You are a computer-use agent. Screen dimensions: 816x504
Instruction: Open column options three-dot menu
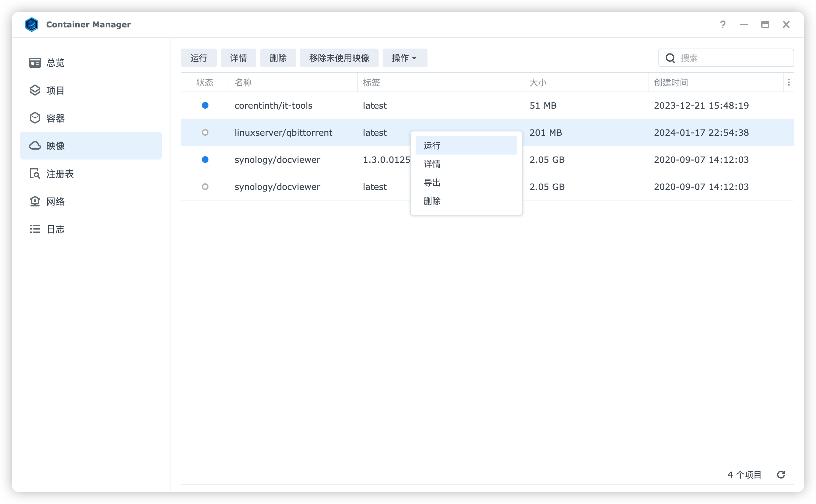coord(788,82)
